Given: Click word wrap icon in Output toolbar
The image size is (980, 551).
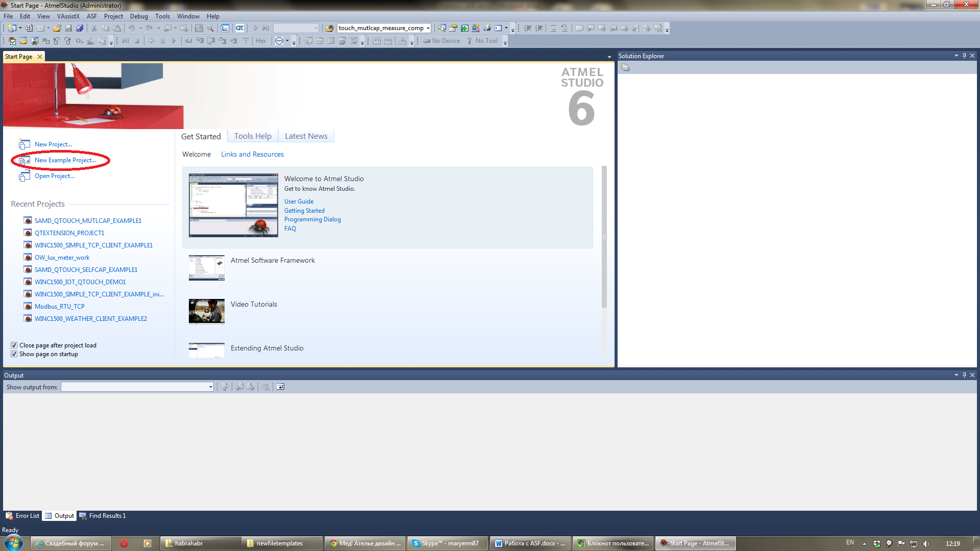Looking at the screenshot, I should point(280,387).
